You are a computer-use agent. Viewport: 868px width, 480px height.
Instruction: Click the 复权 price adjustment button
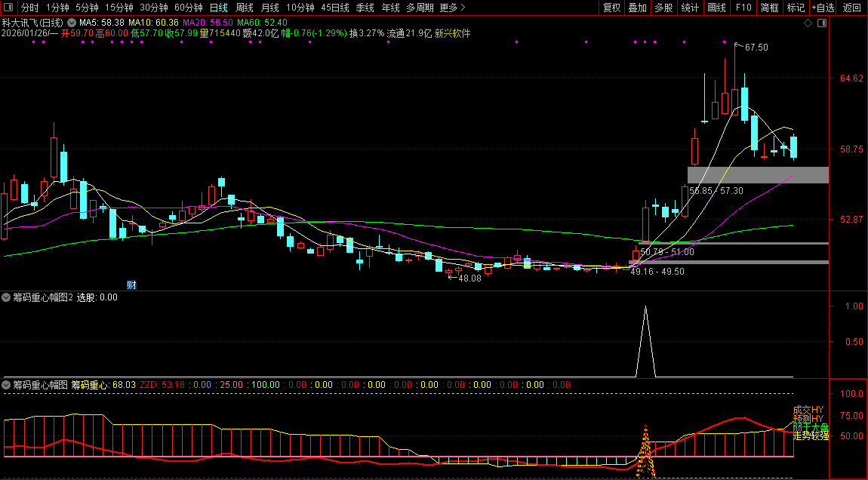[x=611, y=8]
